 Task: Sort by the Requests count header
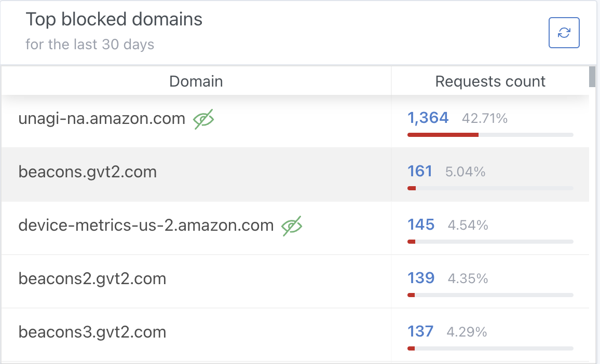(x=490, y=81)
